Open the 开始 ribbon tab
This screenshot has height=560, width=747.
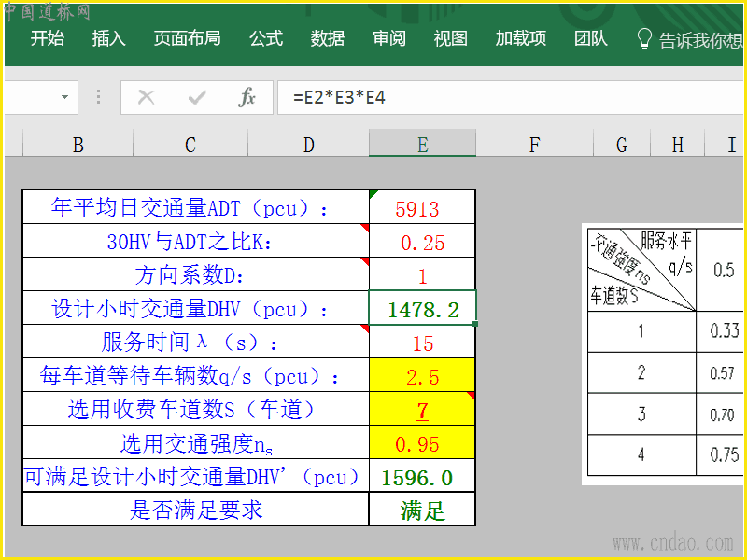[48, 38]
